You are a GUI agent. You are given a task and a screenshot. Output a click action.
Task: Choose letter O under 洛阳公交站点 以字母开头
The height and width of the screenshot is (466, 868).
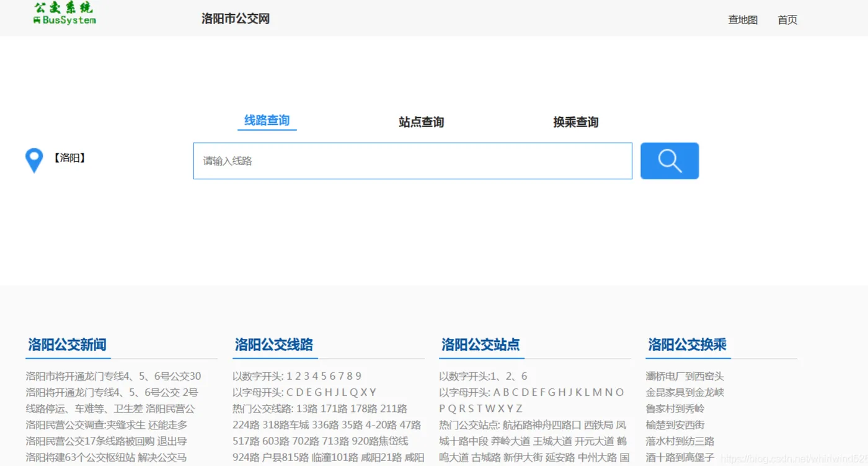(x=619, y=392)
